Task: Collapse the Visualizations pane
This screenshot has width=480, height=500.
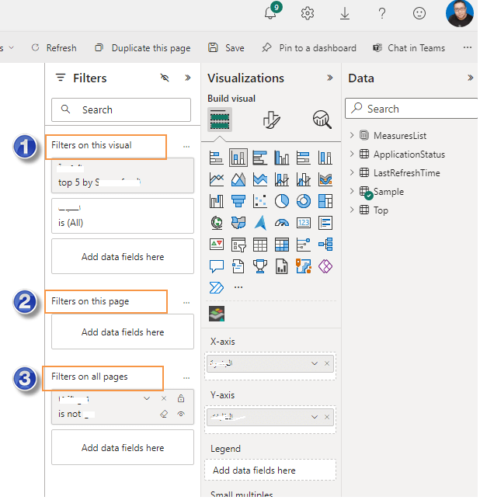Action: click(x=330, y=78)
